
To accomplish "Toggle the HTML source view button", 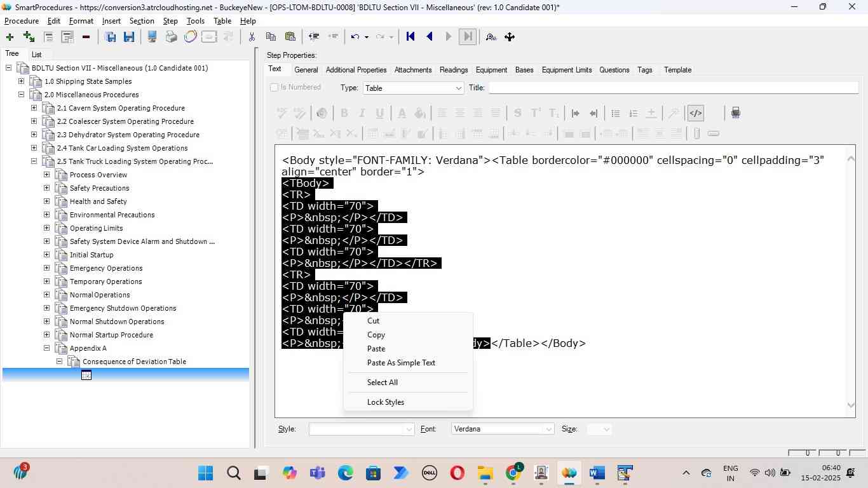I will tap(696, 113).
